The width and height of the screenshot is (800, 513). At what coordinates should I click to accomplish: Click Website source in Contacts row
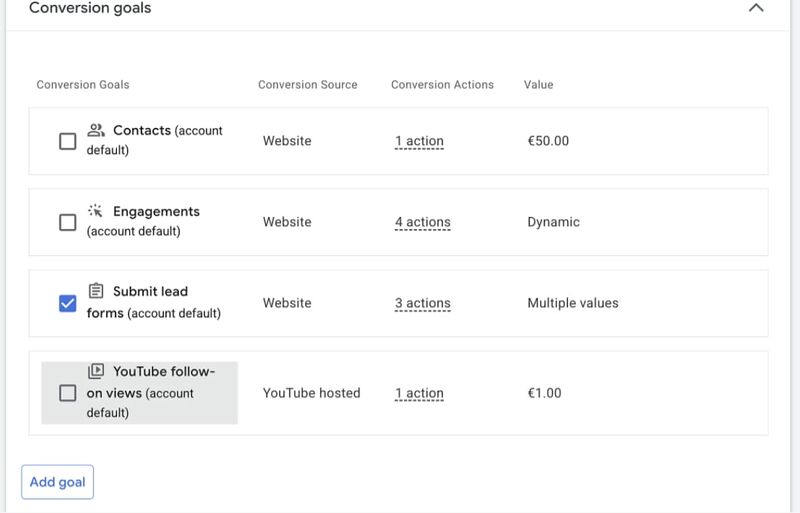pyautogui.click(x=287, y=141)
